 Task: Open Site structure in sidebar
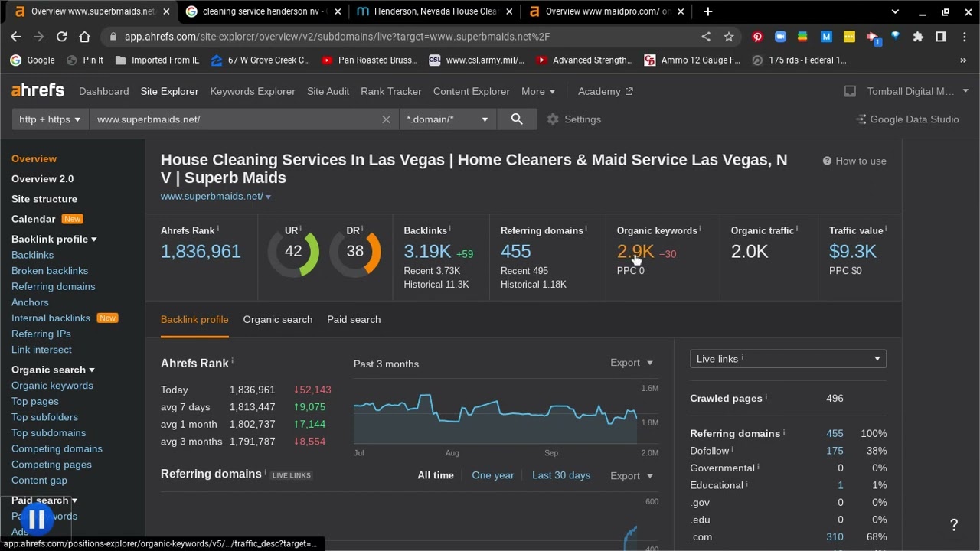coord(44,198)
